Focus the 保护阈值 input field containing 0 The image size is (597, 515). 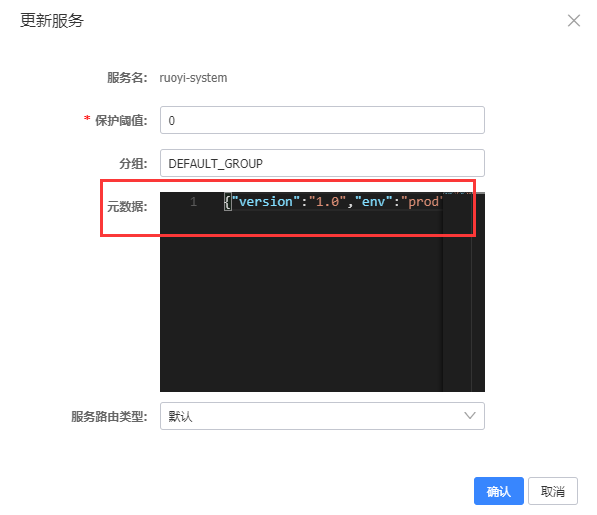click(x=322, y=120)
